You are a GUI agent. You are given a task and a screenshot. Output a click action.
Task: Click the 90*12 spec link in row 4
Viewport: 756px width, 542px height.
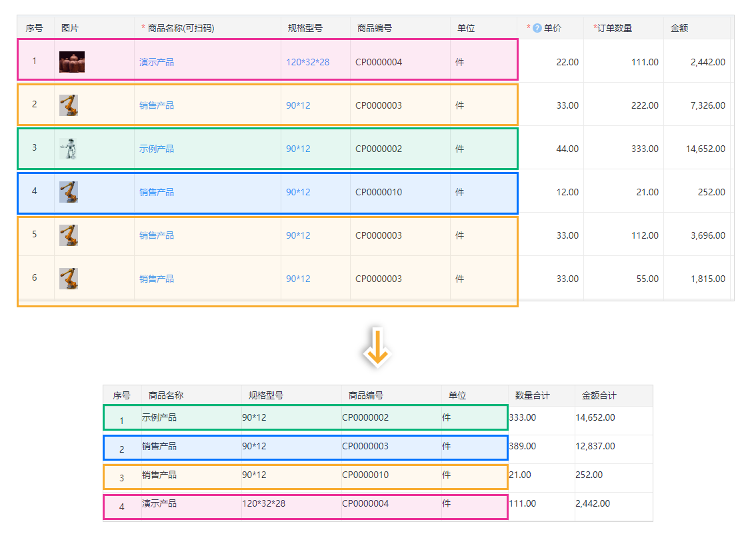pos(297,191)
